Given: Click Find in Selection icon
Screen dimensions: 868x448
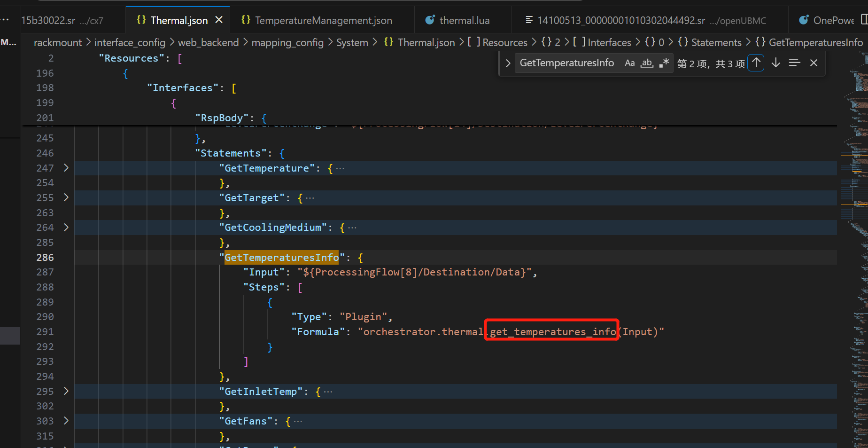Looking at the screenshot, I should (794, 63).
